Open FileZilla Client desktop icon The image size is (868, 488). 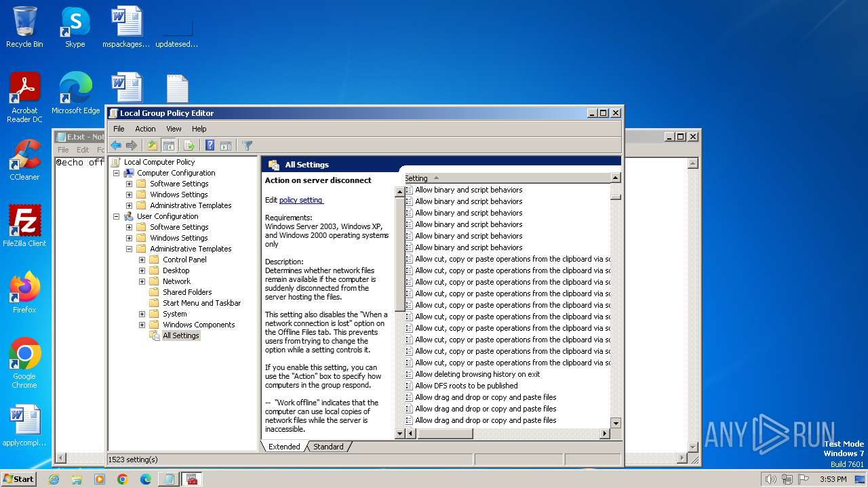pos(24,226)
